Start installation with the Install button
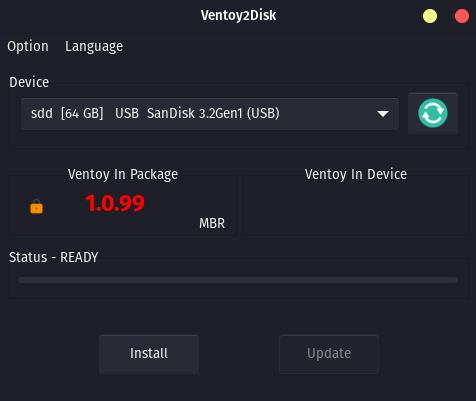 [149, 354]
